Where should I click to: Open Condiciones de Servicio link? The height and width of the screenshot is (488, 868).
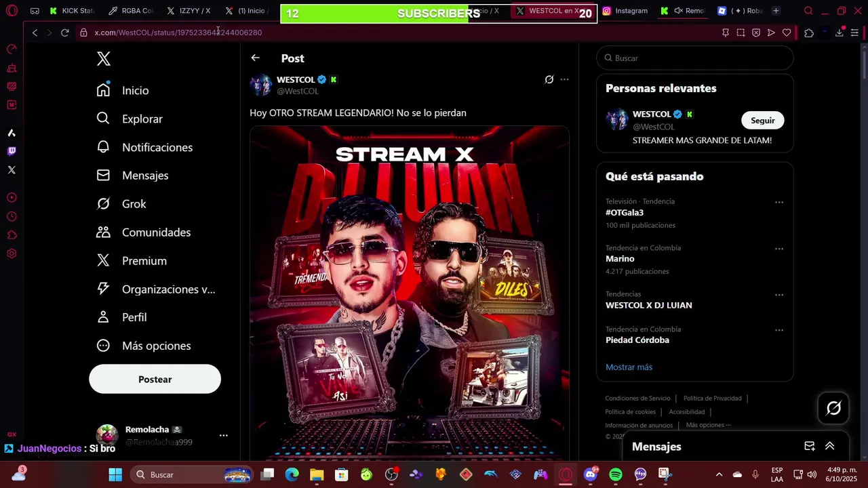[x=637, y=399]
